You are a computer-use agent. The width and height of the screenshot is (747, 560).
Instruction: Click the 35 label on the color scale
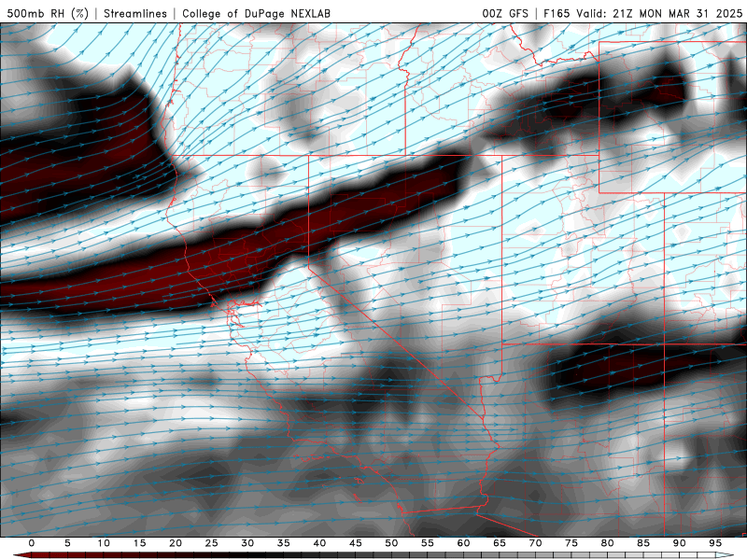[284, 543]
